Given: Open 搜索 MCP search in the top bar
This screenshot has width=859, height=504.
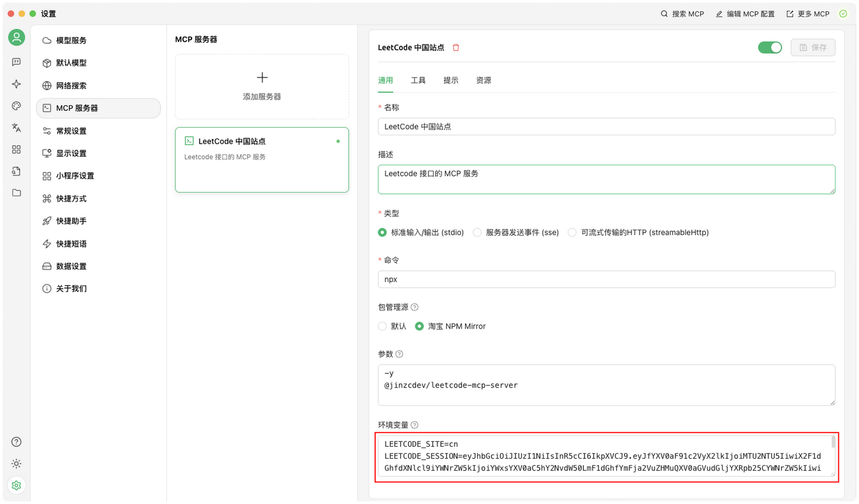Looking at the screenshot, I should [682, 13].
